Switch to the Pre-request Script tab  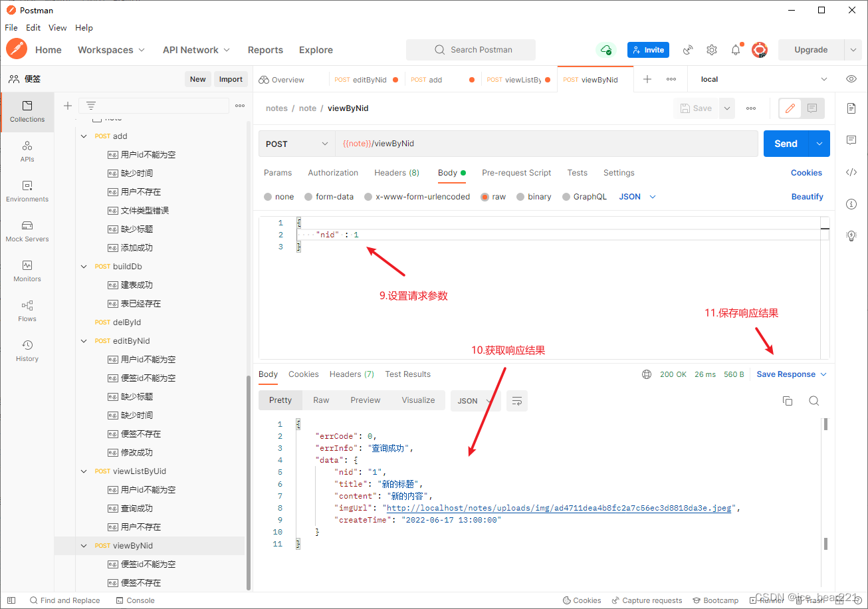[x=516, y=173]
